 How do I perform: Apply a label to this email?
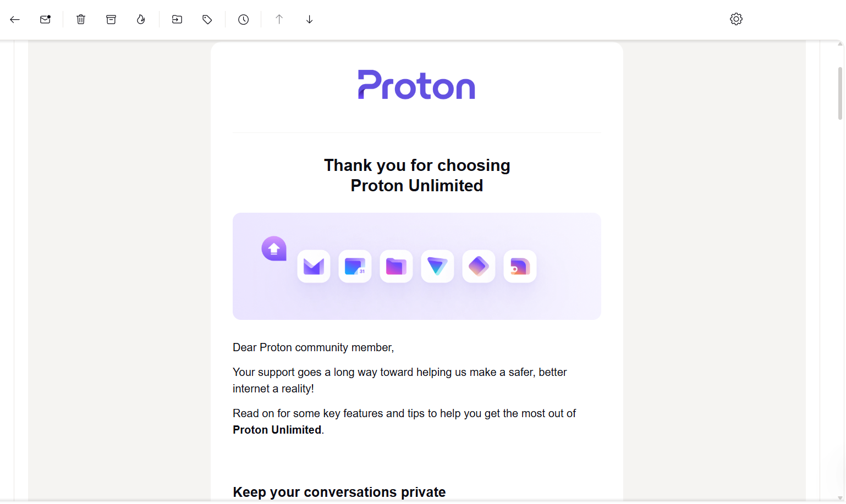(207, 19)
